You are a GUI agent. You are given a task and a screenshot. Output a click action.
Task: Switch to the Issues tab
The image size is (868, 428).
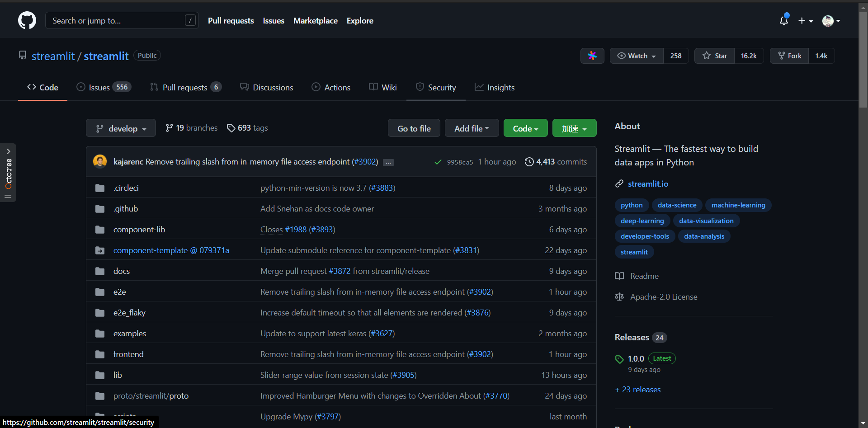tap(104, 87)
